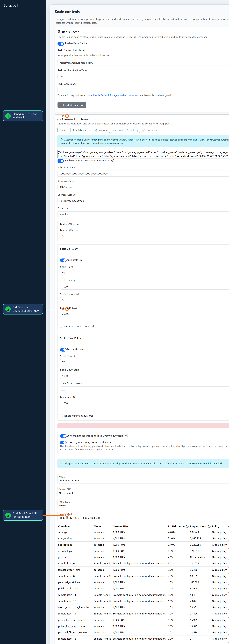Click the Containers button
Image resolution: width=229 pixels, height=644 pixels.
point(102,130)
